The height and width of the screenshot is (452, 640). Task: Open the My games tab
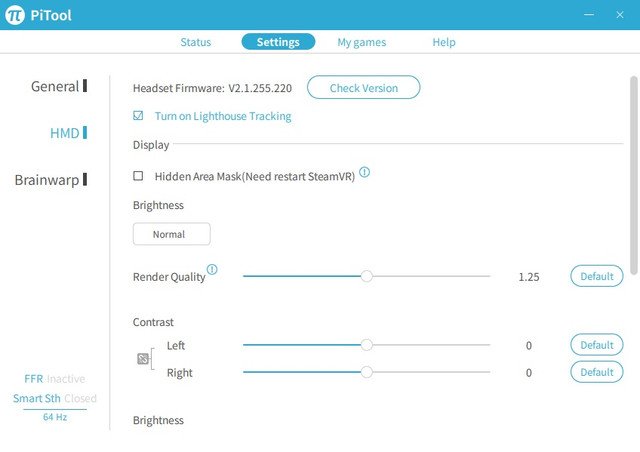tap(361, 42)
